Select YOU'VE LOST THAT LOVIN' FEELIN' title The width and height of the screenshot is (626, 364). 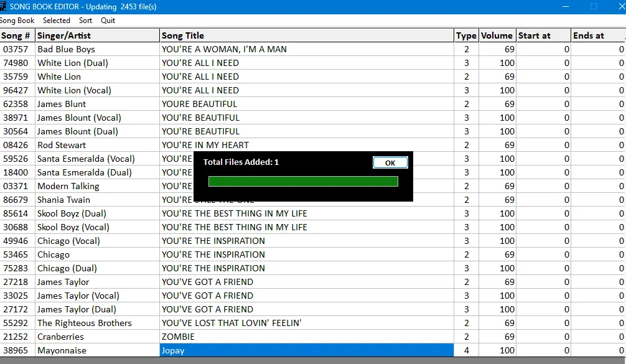pyautogui.click(x=307, y=323)
